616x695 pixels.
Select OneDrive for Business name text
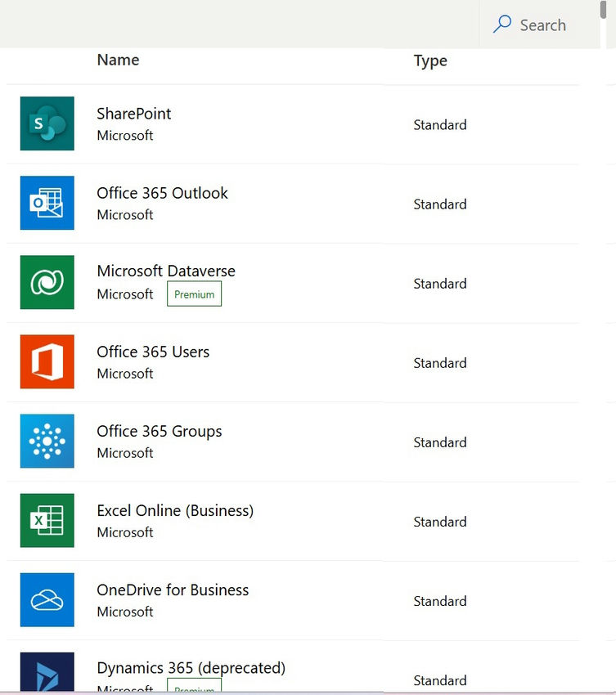pyautogui.click(x=173, y=590)
